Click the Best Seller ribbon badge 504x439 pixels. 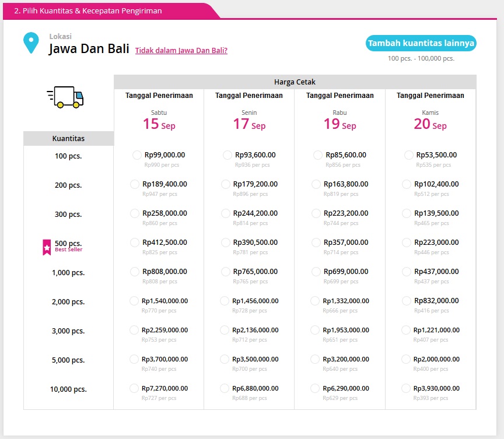click(x=47, y=247)
